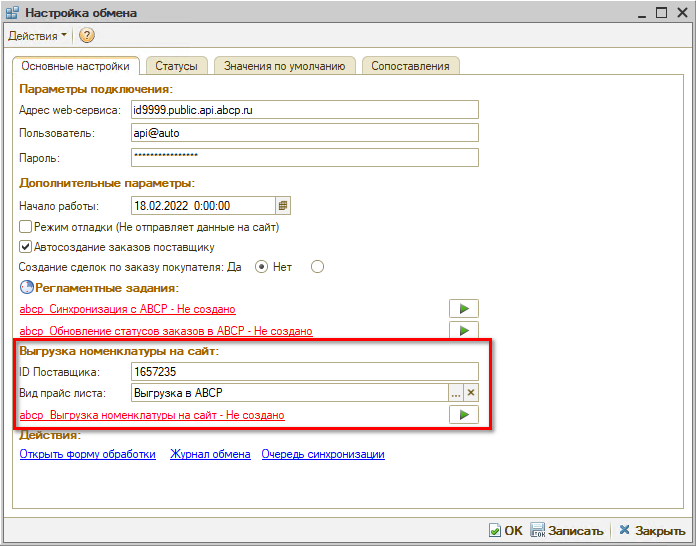Open the Очередь синхронизации link
This screenshot has height=546, width=696.
coord(323,454)
